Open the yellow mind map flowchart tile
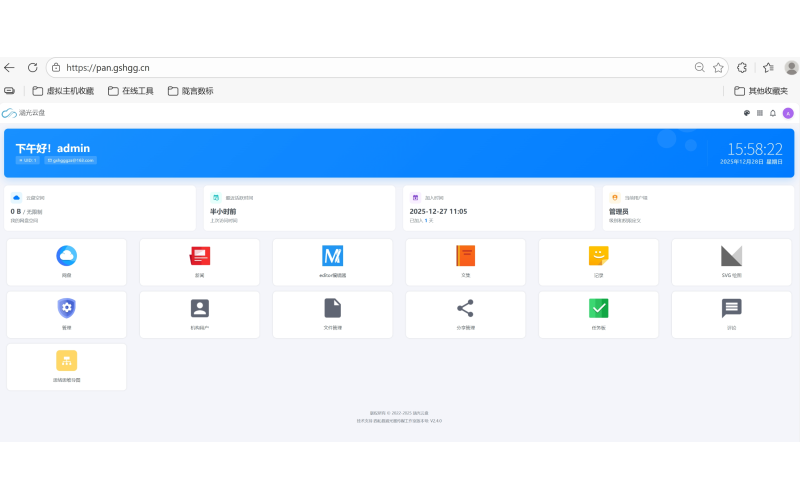The image size is (800, 500). (67, 366)
